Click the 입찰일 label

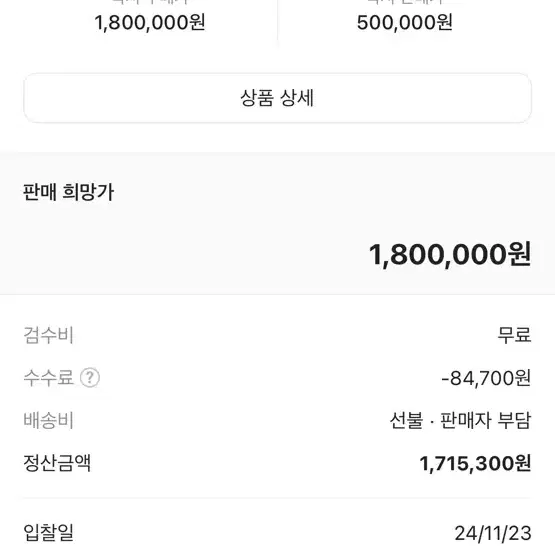tap(48, 532)
